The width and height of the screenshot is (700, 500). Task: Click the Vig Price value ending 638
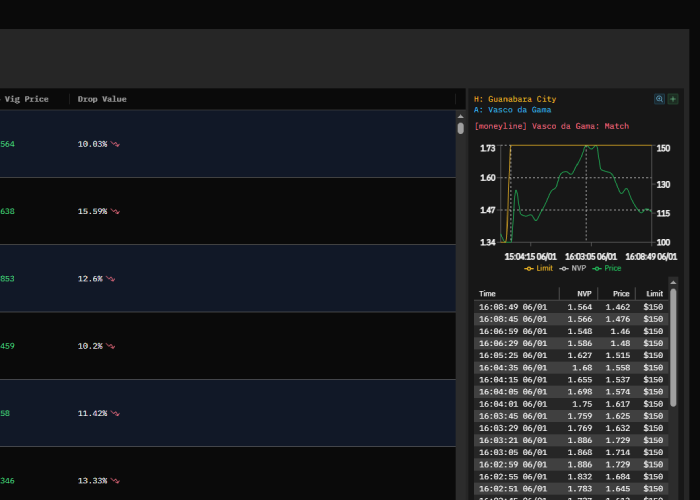pos(7,212)
